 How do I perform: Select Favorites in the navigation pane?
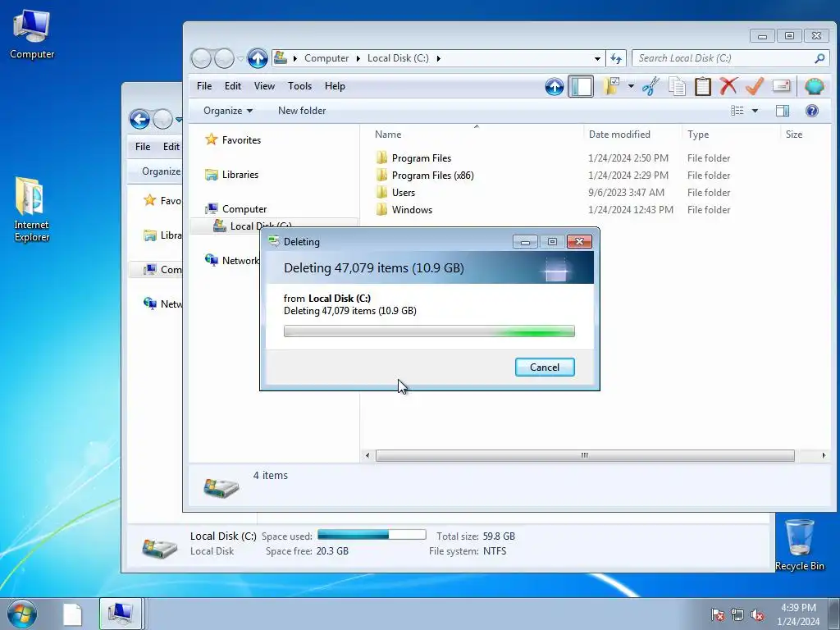233,139
